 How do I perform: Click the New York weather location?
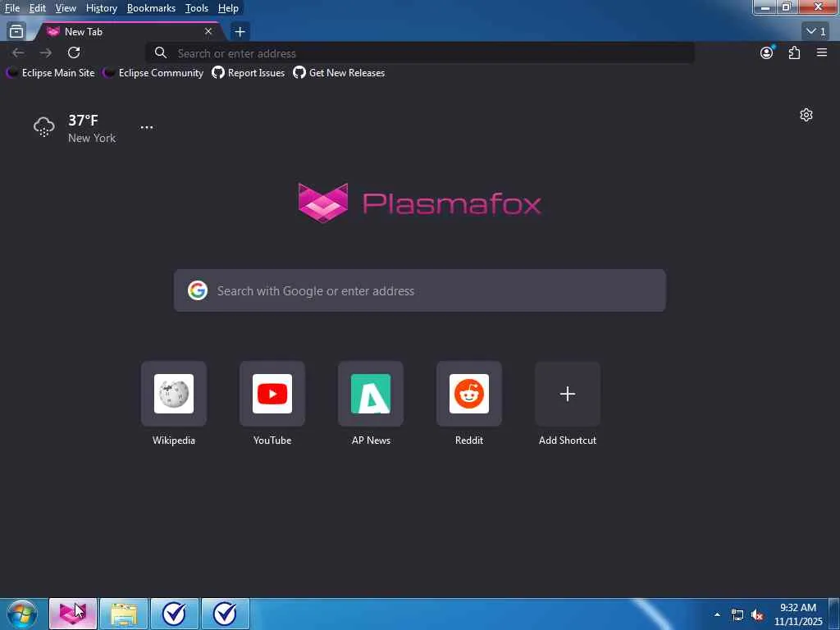[92, 138]
